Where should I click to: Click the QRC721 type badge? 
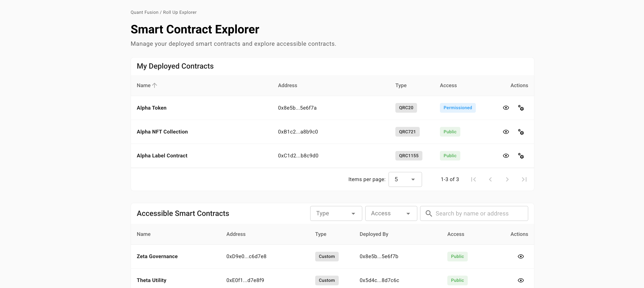407,132
